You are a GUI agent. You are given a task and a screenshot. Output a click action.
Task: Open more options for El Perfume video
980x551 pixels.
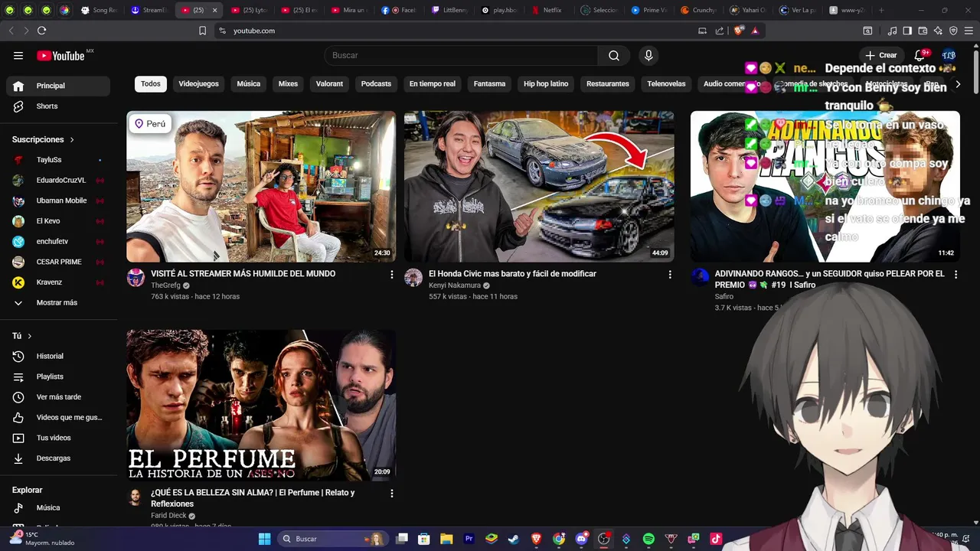pyautogui.click(x=391, y=494)
